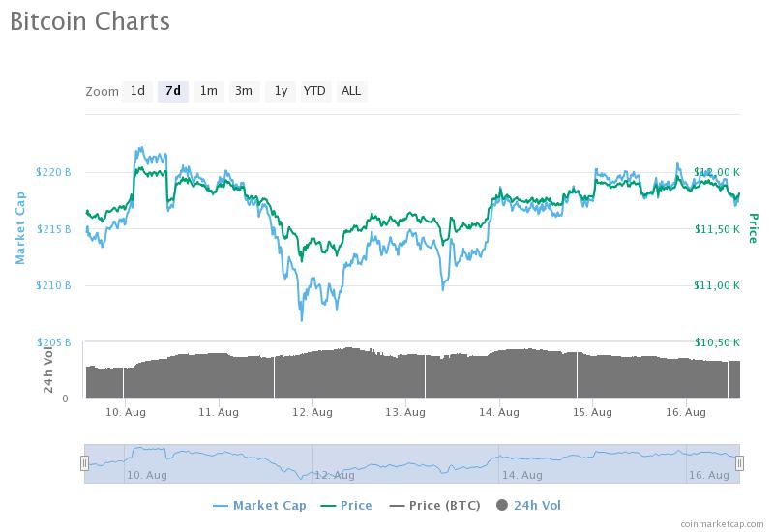
Task: Click the Market Cap axis title
Action: point(19,228)
